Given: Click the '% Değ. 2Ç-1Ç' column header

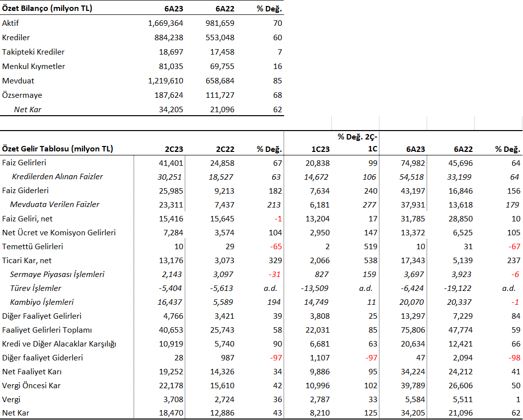Looking at the screenshot, I should pos(357,142).
